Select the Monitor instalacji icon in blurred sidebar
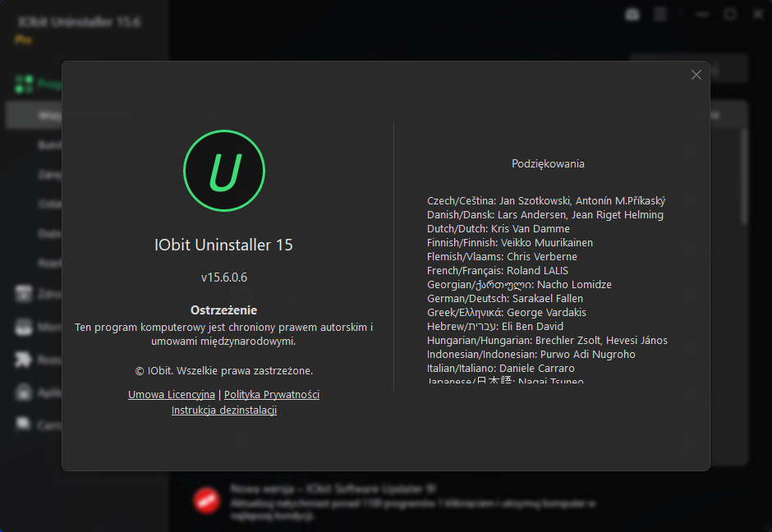The image size is (772, 532). (23, 326)
